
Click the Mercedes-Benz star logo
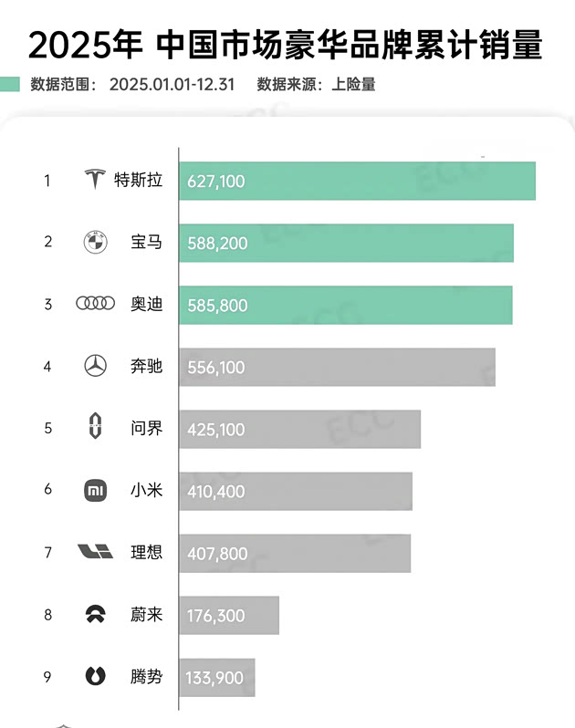[x=95, y=367]
